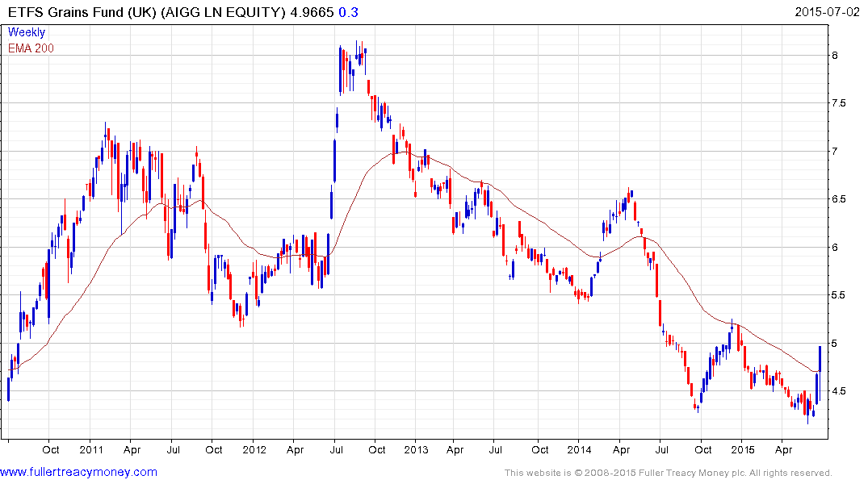Image resolution: width=868 pixels, height=484 pixels.
Task: Click the price change value '0.3'
Action: (x=348, y=12)
